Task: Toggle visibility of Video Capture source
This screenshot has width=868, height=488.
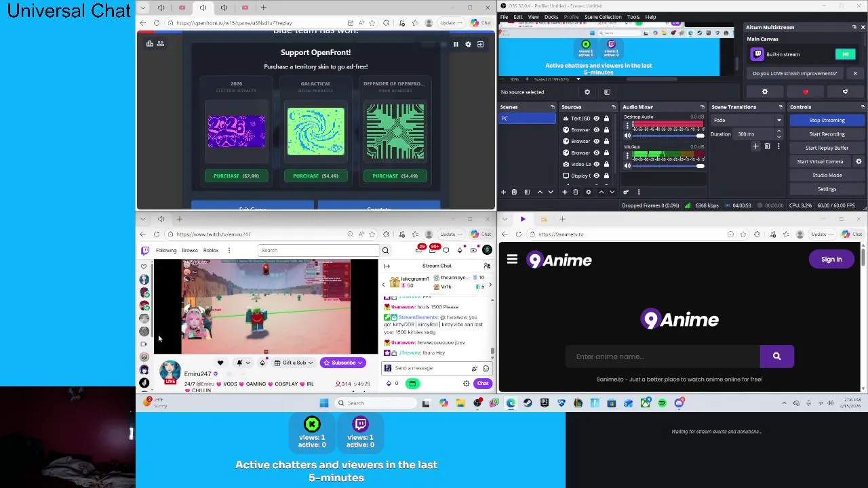Action: tap(597, 164)
